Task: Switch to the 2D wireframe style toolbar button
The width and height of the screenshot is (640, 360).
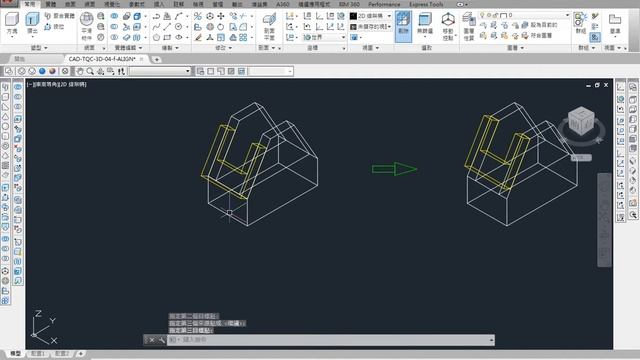Action: pos(9,71)
